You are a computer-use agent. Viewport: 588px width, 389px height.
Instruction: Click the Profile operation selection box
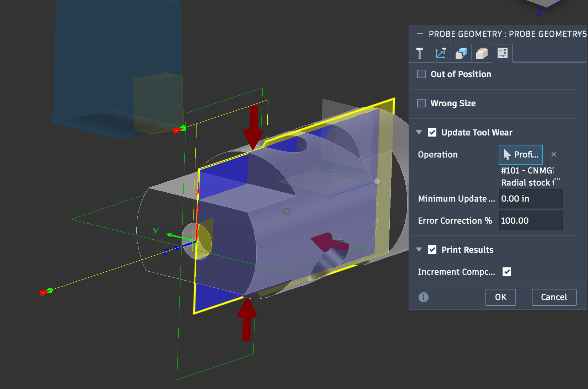tap(520, 154)
